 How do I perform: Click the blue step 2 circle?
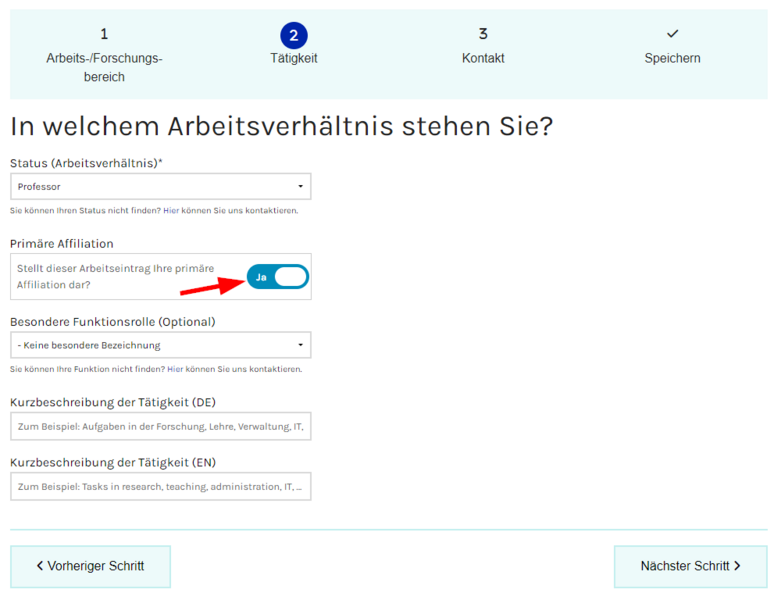pyautogui.click(x=293, y=35)
